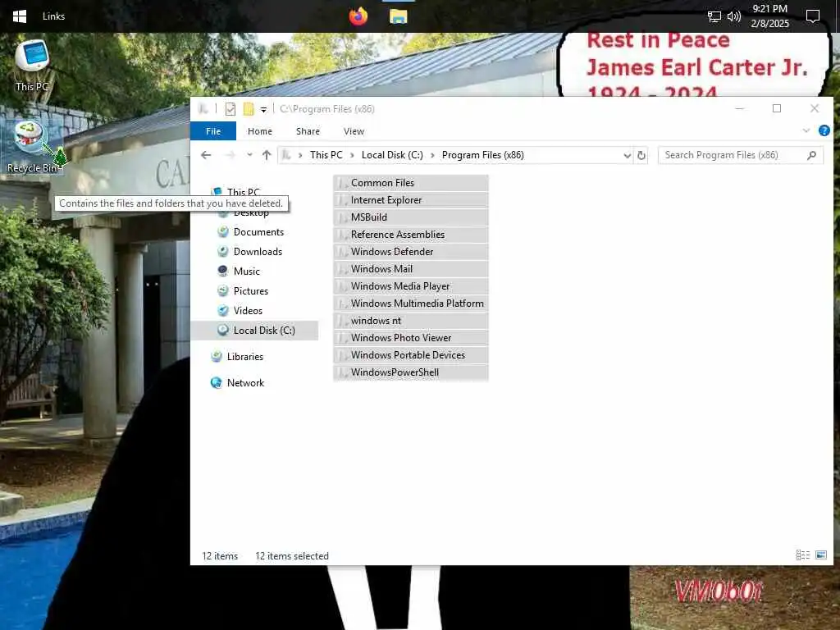The height and width of the screenshot is (630, 840).
Task: Click the search magnifier icon
Action: (x=811, y=155)
